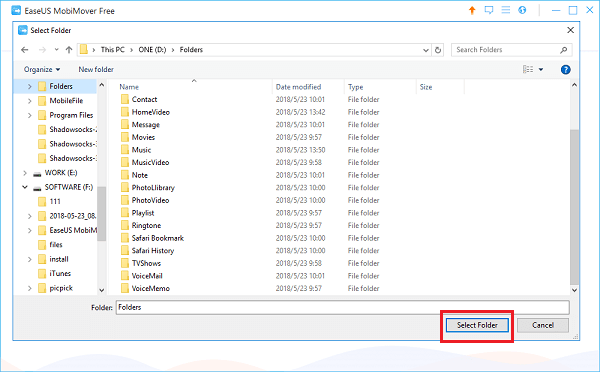Image resolution: width=600 pixels, height=372 pixels.
Task: Expand the Folders tree node
Action: pos(30,86)
